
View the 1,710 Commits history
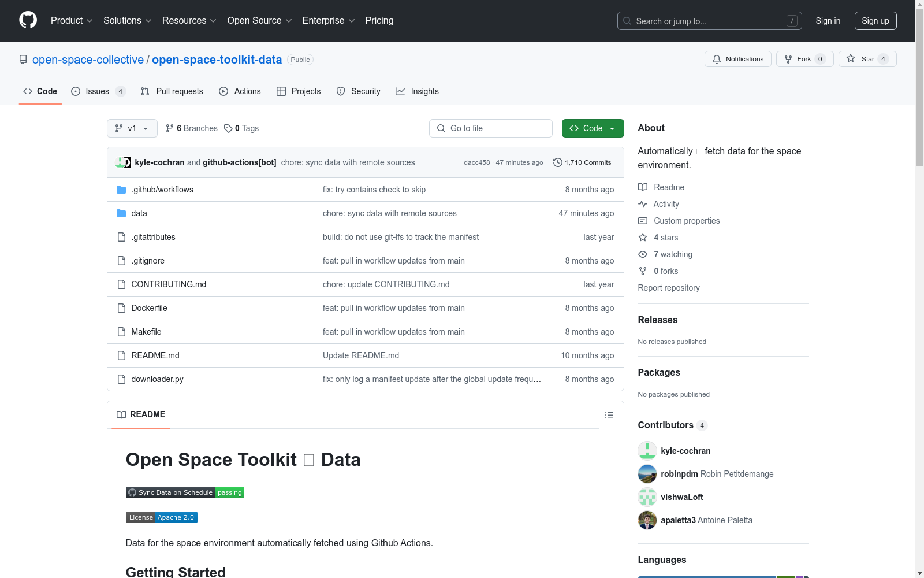click(x=582, y=162)
